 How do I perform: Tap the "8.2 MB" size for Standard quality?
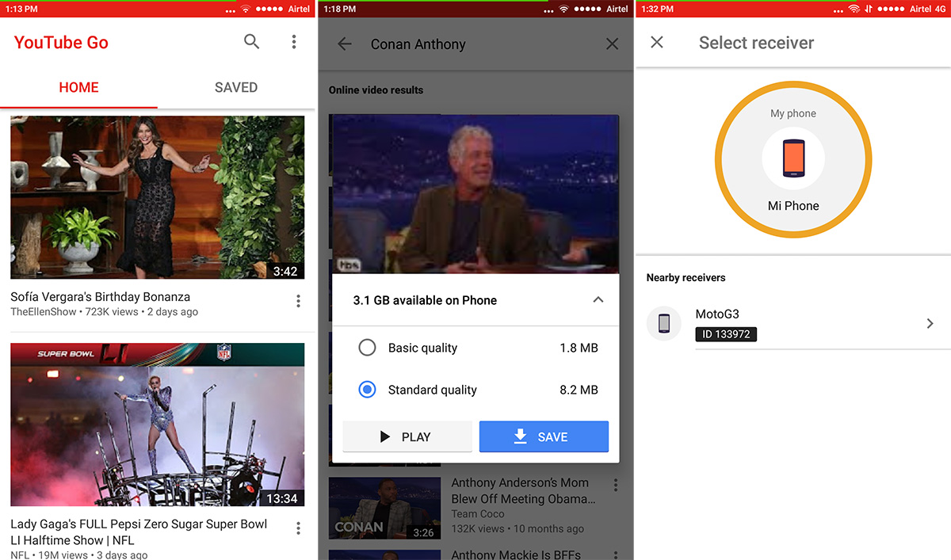[579, 390]
